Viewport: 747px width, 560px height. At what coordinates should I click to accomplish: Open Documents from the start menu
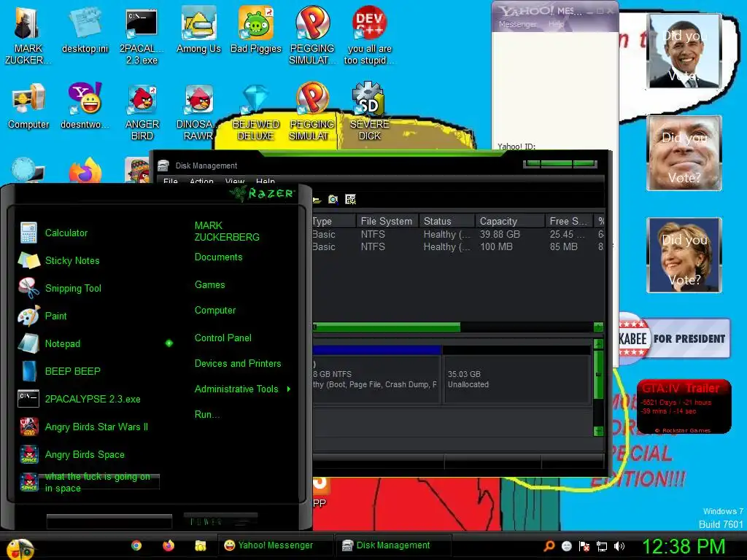[x=218, y=257]
